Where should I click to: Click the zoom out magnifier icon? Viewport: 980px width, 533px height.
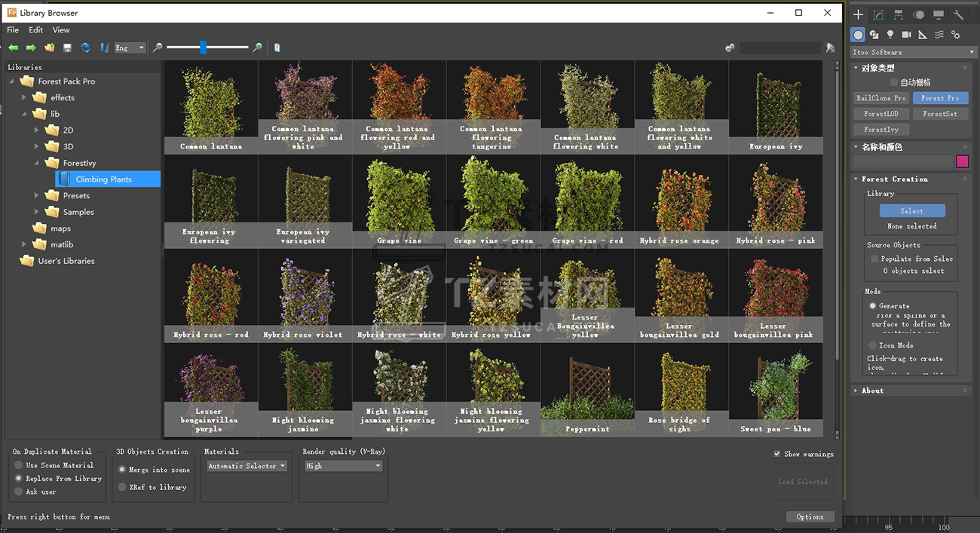[158, 47]
